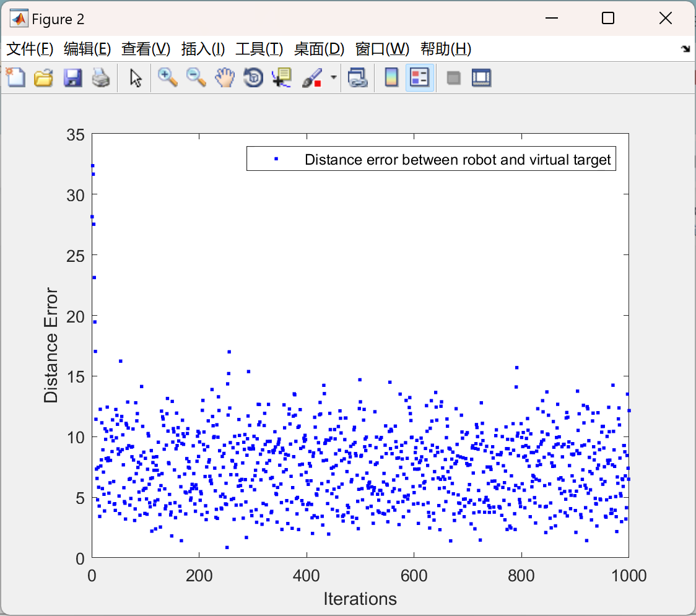The height and width of the screenshot is (616, 696).
Task: Expand the brush color dropdown arrow
Action: (333, 77)
